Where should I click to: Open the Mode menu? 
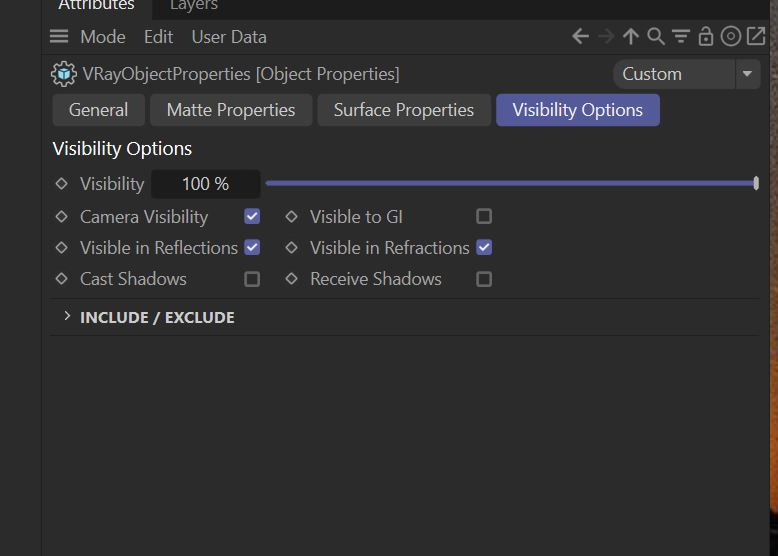pyautogui.click(x=103, y=37)
